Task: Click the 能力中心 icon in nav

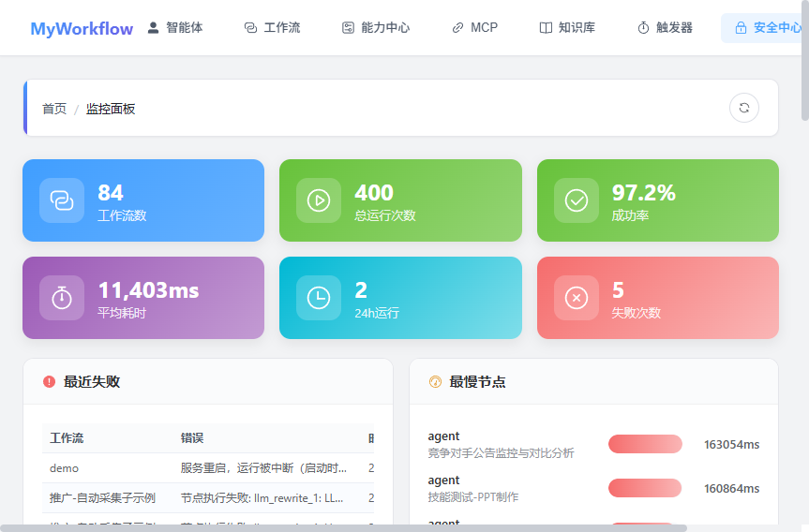Action: pos(349,28)
